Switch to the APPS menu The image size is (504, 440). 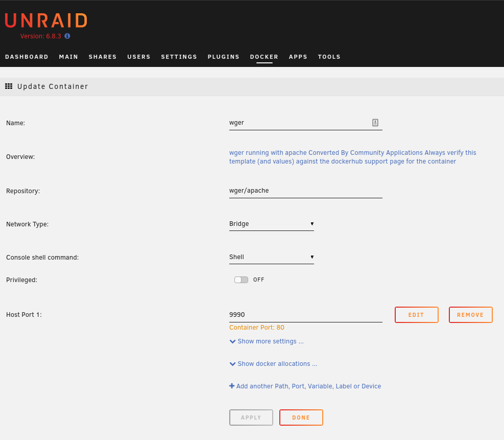point(298,57)
